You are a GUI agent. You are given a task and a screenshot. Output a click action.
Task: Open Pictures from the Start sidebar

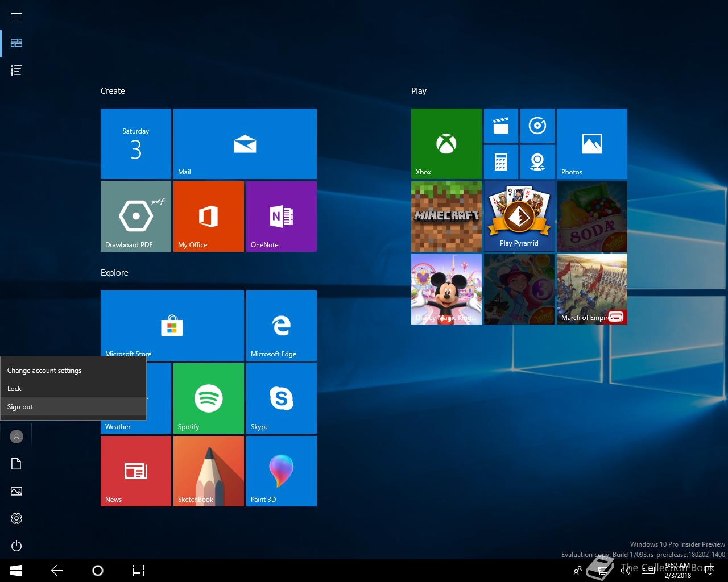pyautogui.click(x=16, y=491)
